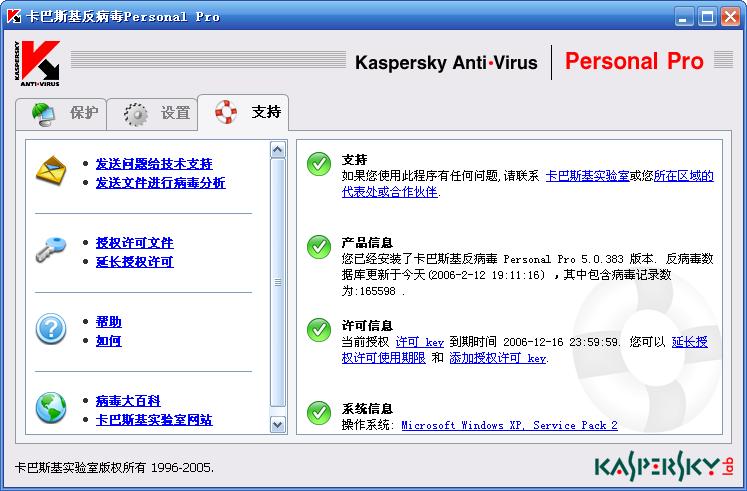Switch to the 设置 (Settings) tab

pyautogui.click(x=152, y=114)
